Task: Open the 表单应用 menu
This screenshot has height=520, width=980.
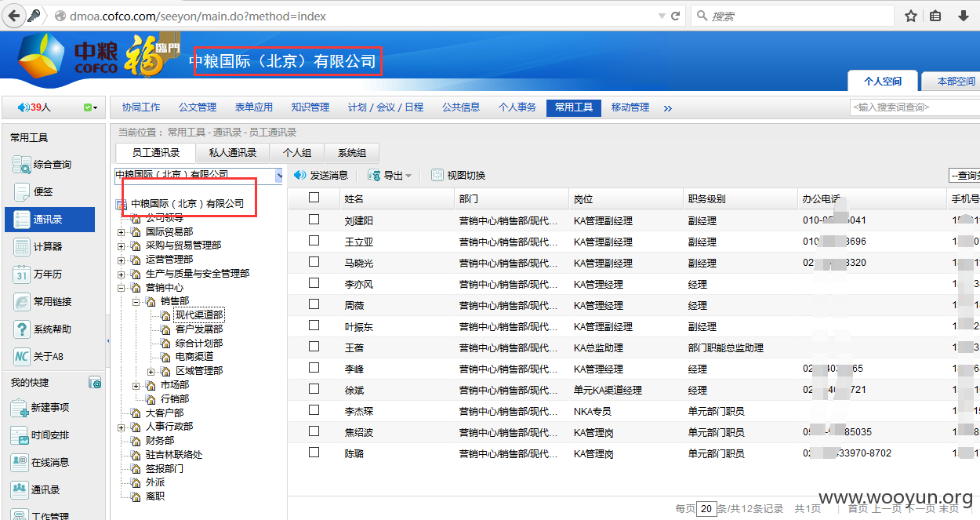Action: [254, 107]
